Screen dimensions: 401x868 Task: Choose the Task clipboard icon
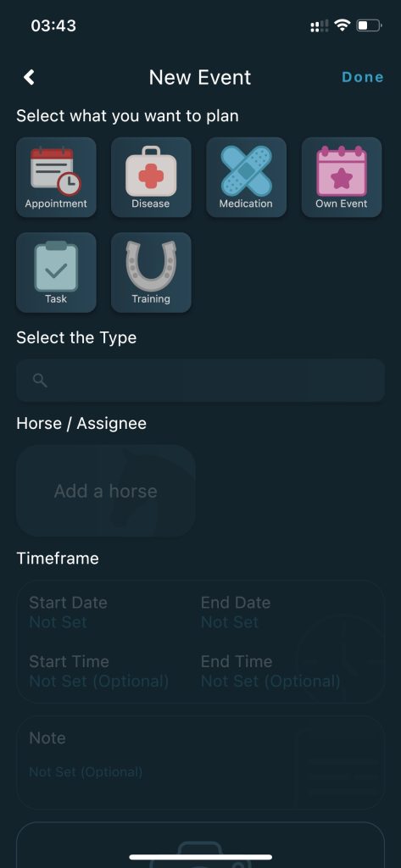(x=56, y=272)
